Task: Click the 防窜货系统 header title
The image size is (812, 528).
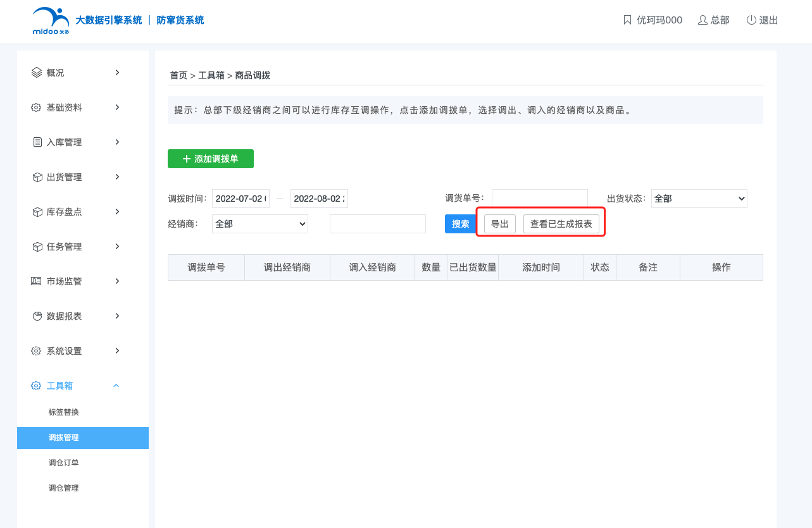Action: pos(180,20)
